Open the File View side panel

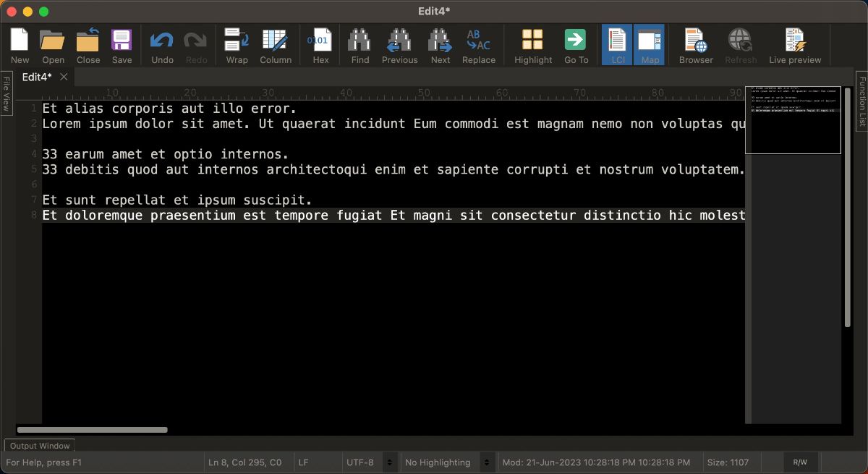click(6, 94)
